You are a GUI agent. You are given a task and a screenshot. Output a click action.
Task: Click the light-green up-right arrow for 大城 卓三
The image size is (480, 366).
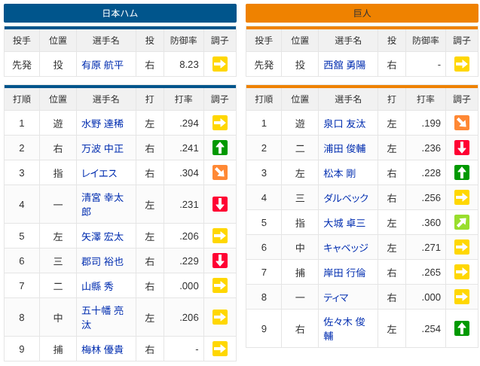[x=462, y=222]
